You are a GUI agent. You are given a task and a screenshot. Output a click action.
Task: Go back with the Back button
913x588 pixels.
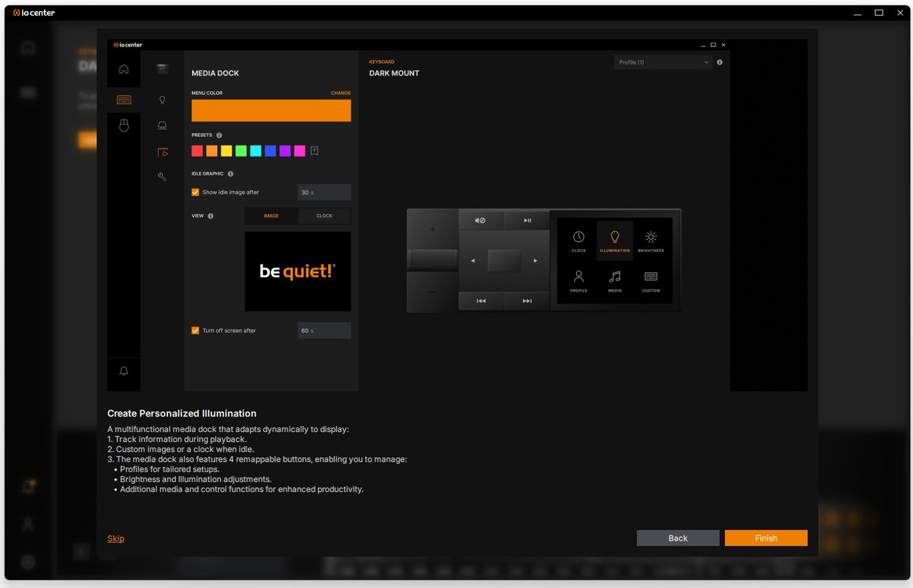coord(678,538)
